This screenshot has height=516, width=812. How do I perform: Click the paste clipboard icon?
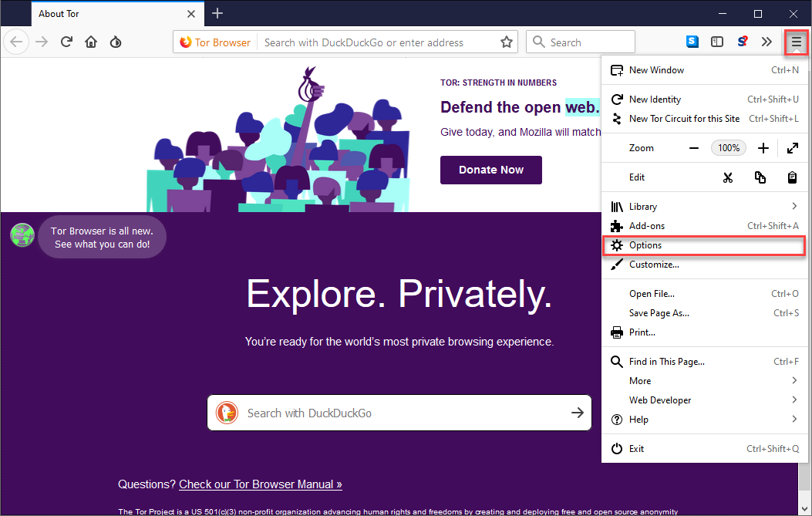(x=792, y=177)
